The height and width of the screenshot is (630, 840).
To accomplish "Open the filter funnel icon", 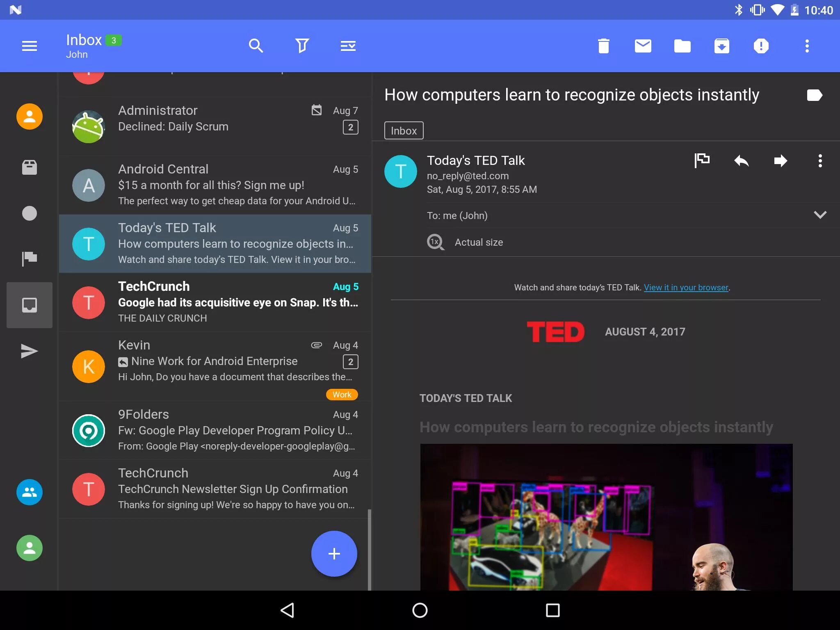I will coord(302,46).
